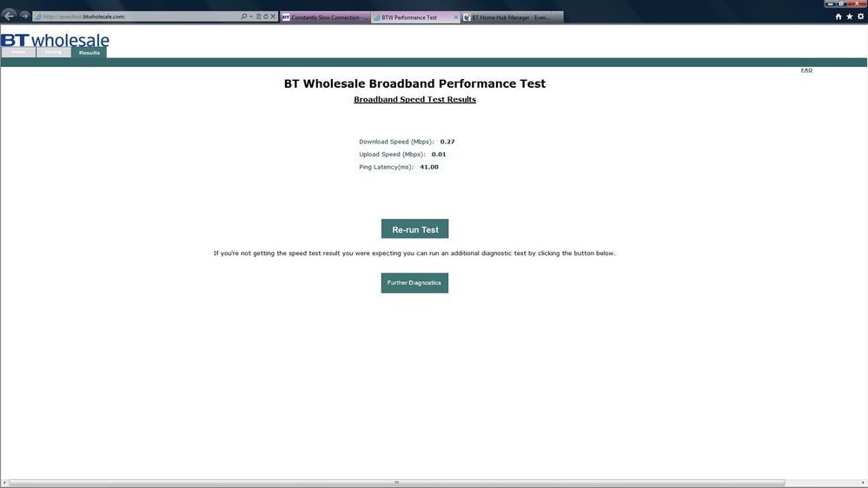
Task: Close the BTW Performance Test tab
Action: coord(456,17)
